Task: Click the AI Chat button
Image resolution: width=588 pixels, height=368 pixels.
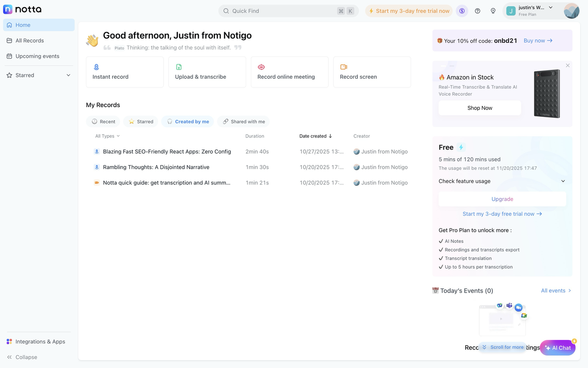Action: click(x=558, y=348)
